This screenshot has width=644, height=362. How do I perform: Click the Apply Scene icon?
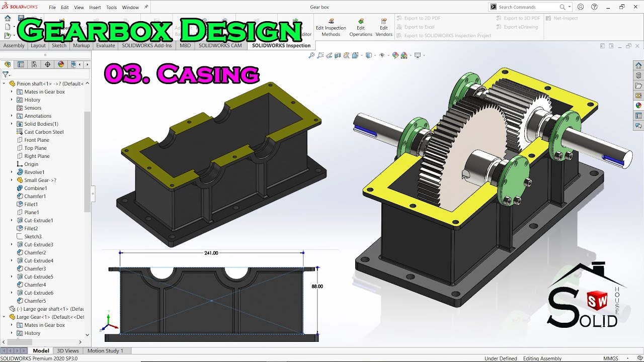(404, 55)
